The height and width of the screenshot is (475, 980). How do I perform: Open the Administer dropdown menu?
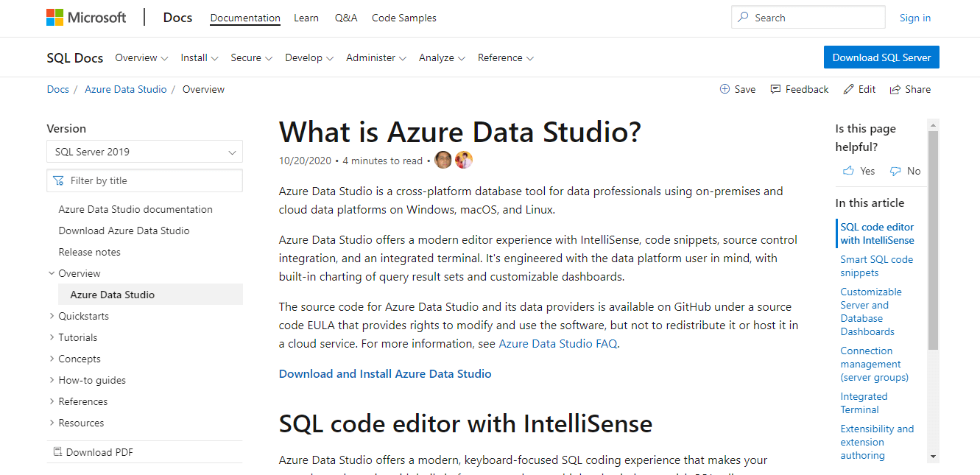pyautogui.click(x=376, y=57)
